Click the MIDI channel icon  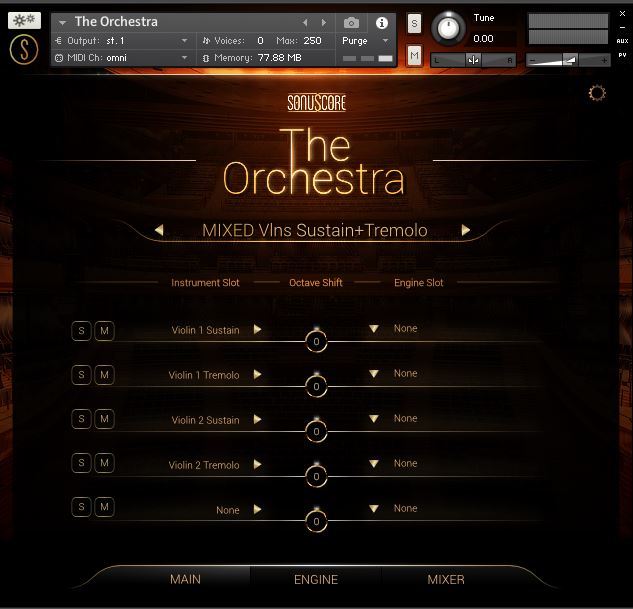59,58
